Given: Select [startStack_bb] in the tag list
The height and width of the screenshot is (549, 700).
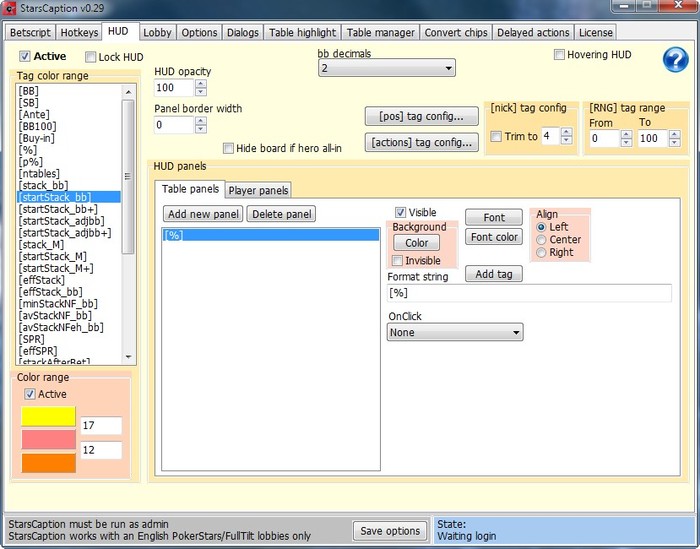Looking at the screenshot, I should [69, 197].
